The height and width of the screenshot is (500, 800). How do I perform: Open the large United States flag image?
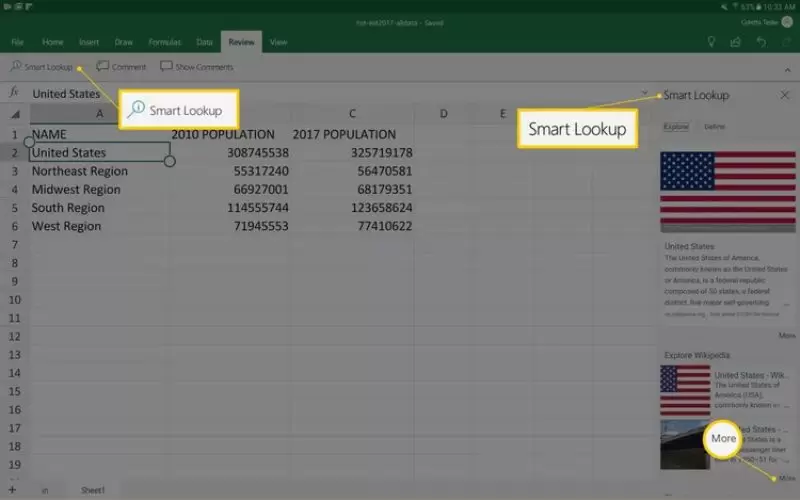pyautogui.click(x=728, y=192)
